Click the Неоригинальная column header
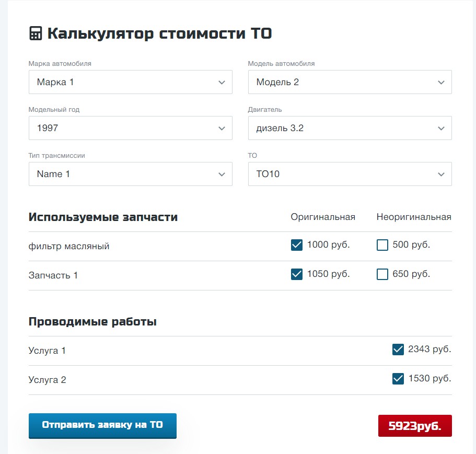This screenshot has width=476, height=454. [414, 217]
